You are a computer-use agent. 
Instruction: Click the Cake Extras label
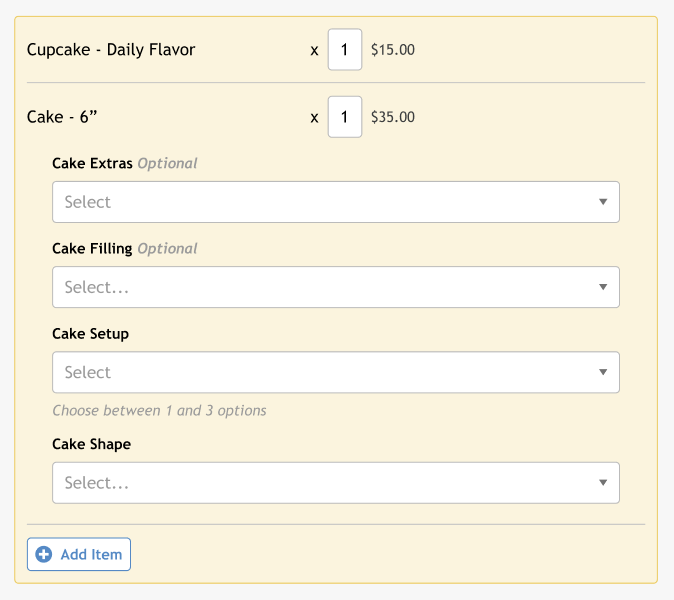(92, 163)
